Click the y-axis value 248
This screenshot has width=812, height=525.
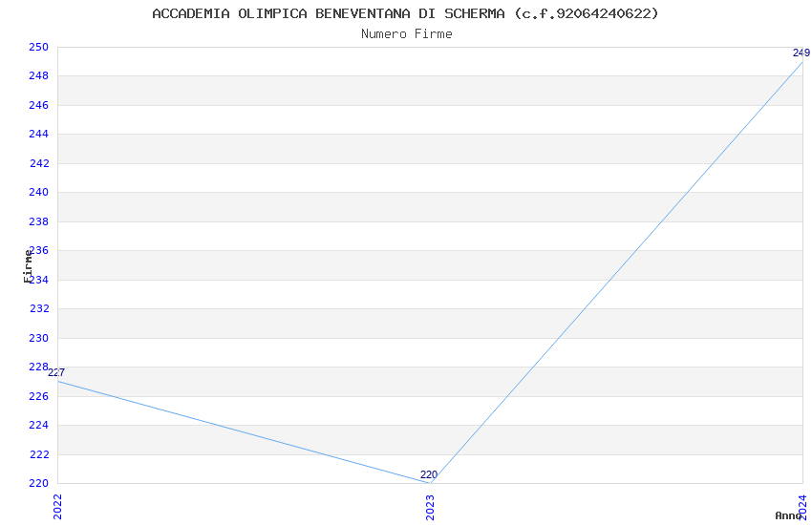pyautogui.click(x=39, y=76)
